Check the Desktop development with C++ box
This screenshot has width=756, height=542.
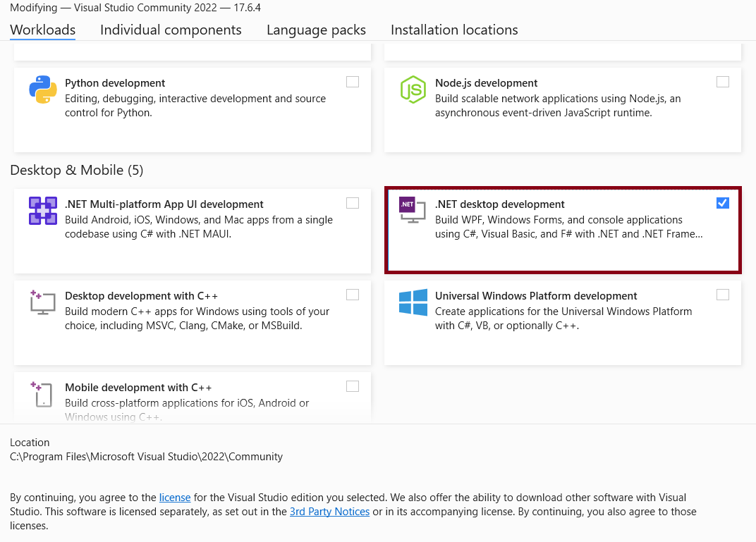353,295
